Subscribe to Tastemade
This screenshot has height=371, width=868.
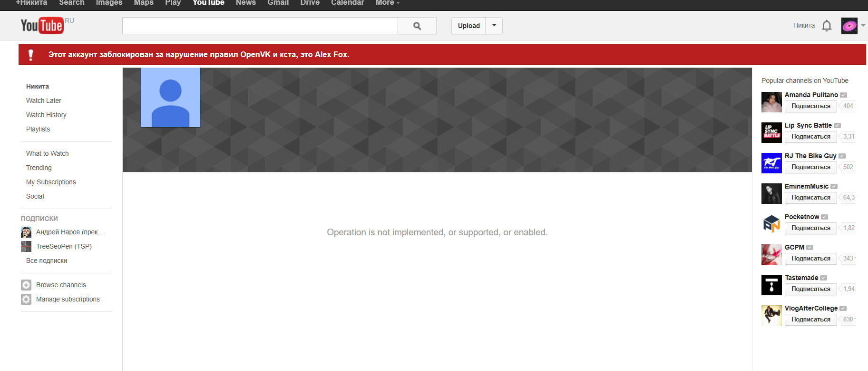tap(811, 289)
